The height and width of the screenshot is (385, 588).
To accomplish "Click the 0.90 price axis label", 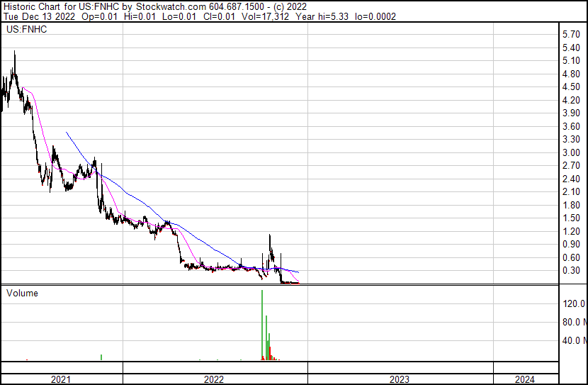I will (x=571, y=245).
